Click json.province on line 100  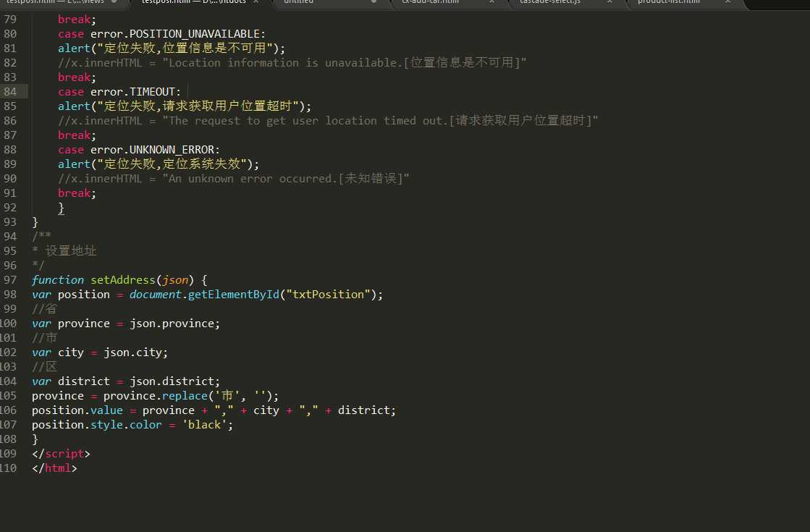[172, 324]
